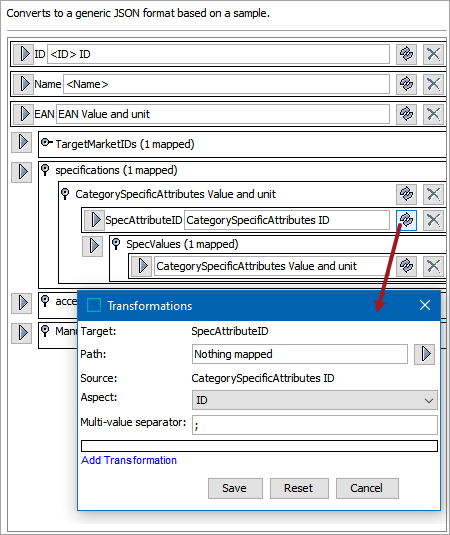Cancel the Transformations dialog
Viewport: 450px width, 535px height.
(367, 488)
